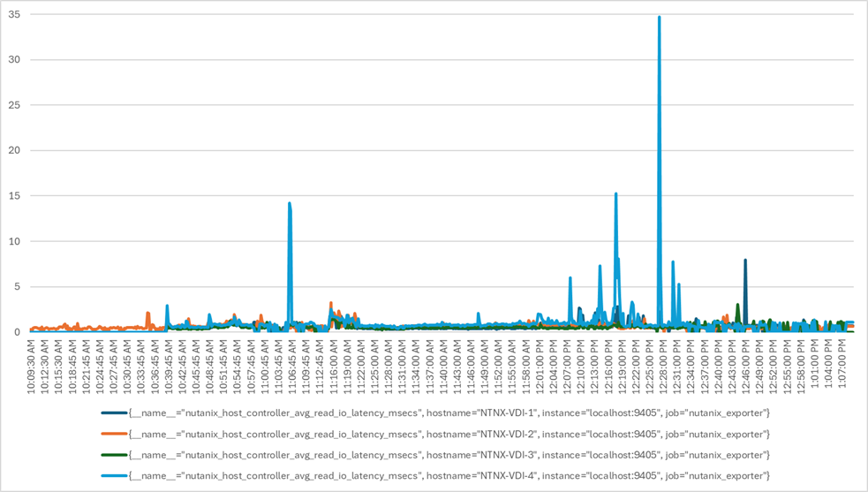
Task: Click the 10:09:30 AM time axis label
Action: (x=32, y=367)
